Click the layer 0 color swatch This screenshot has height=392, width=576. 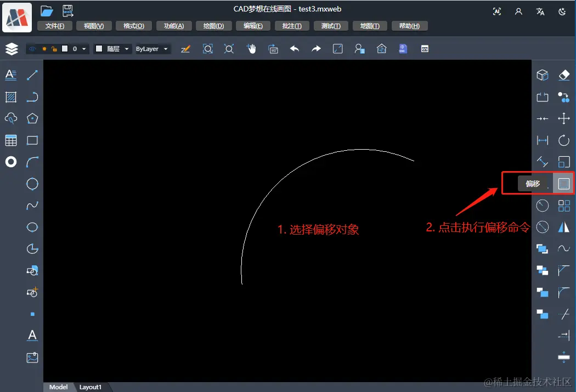click(65, 48)
